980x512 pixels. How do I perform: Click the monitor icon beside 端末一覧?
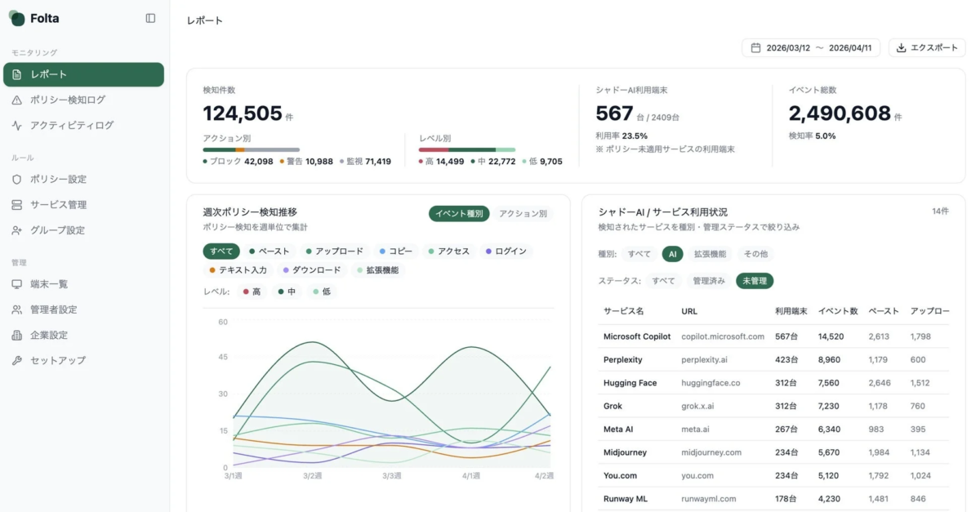click(x=17, y=283)
